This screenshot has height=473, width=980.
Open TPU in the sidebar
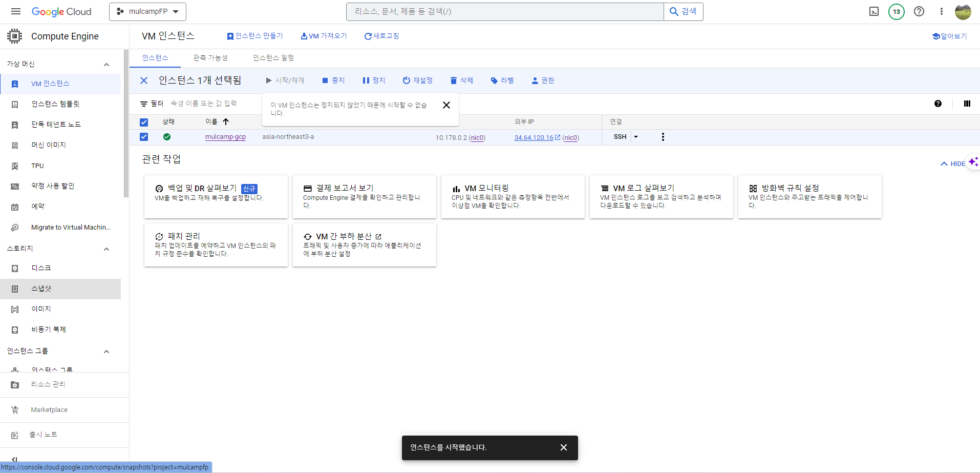pyautogui.click(x=60, y=166)
